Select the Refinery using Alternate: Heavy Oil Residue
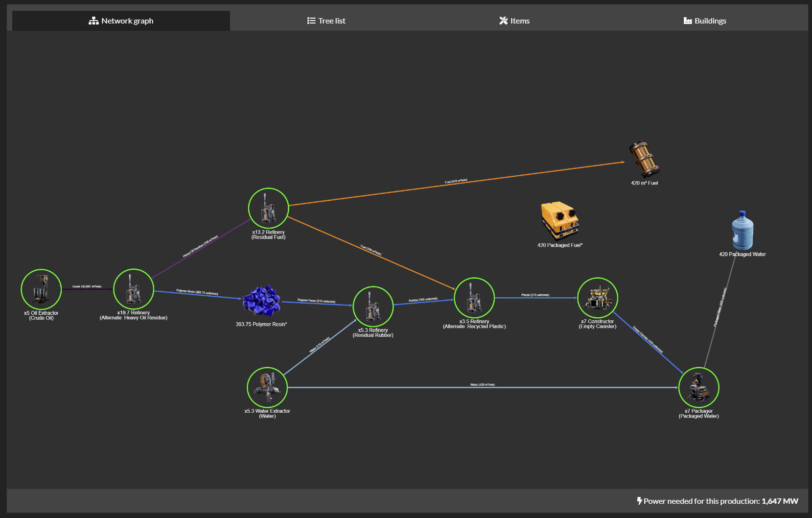 133,289
